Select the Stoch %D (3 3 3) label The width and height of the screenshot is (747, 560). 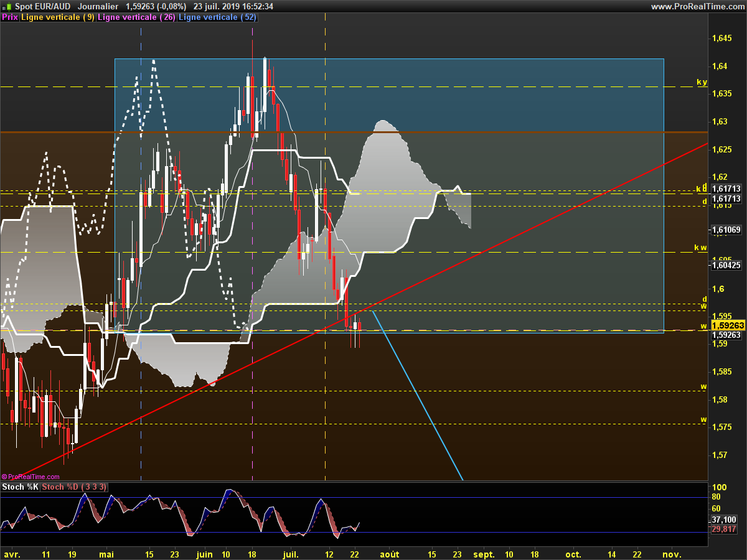[x=75, y=487]
